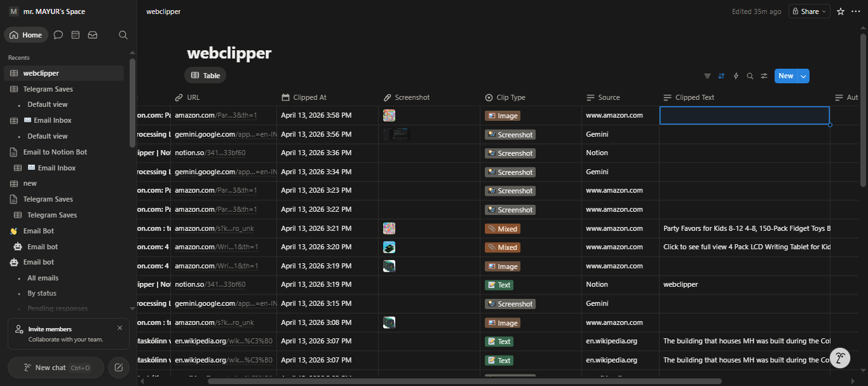This screenshot has height=386, width=868.
Task: Open the URL column header
Action: tap(224, 97)
